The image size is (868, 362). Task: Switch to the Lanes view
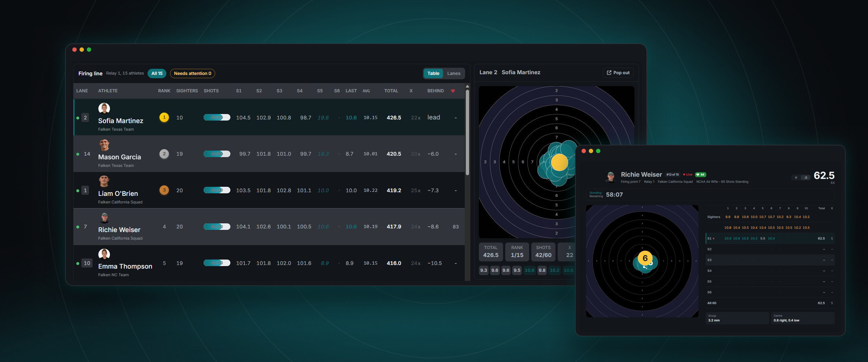[454, 73]
